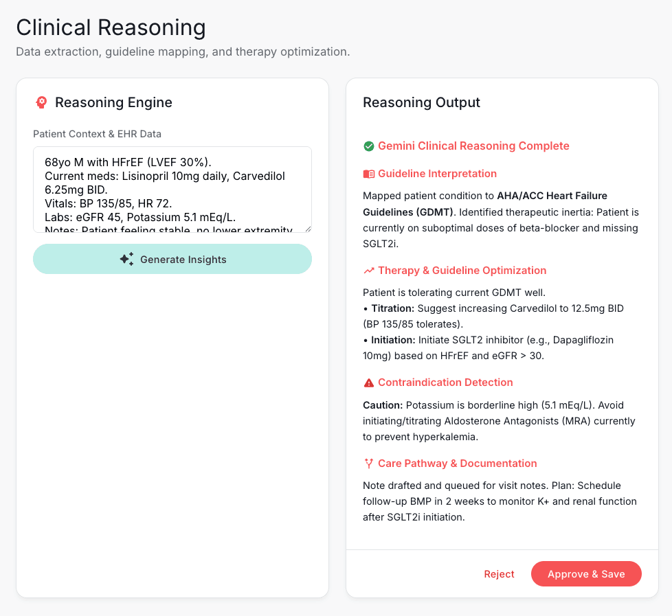Click the 'Labs: eGFR 45, Potassium' line

tap(140, 217)
